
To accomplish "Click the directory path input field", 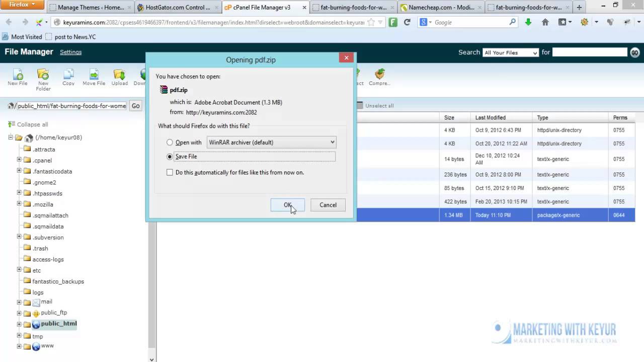I will (71, 106).
